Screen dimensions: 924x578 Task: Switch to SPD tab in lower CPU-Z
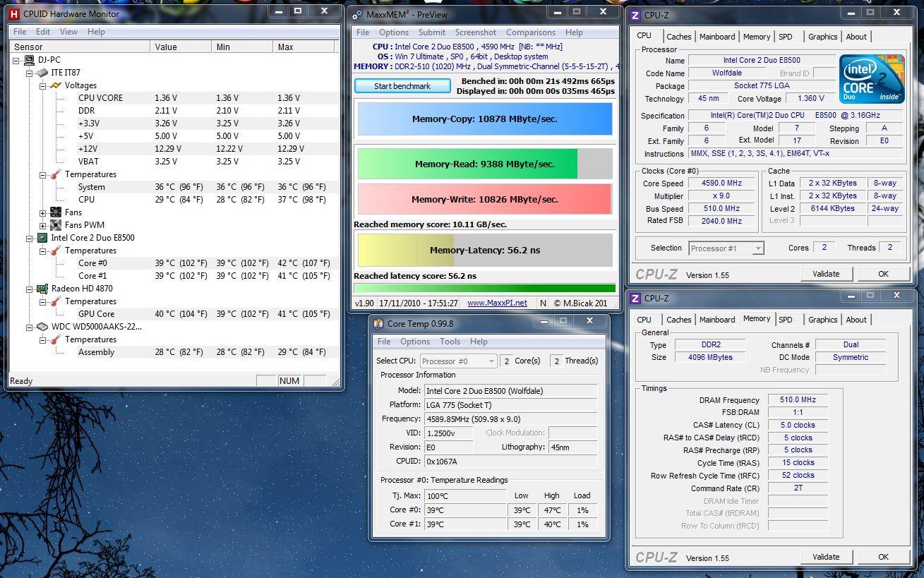(x=786, y=320)
